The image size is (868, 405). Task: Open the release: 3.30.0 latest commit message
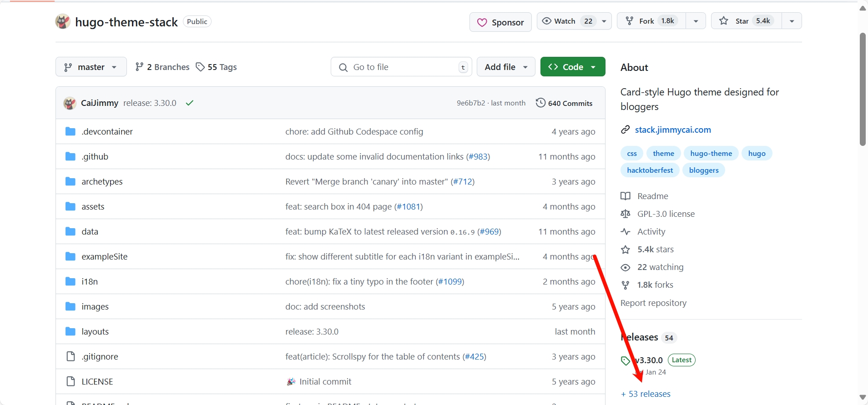click(150, 103)
